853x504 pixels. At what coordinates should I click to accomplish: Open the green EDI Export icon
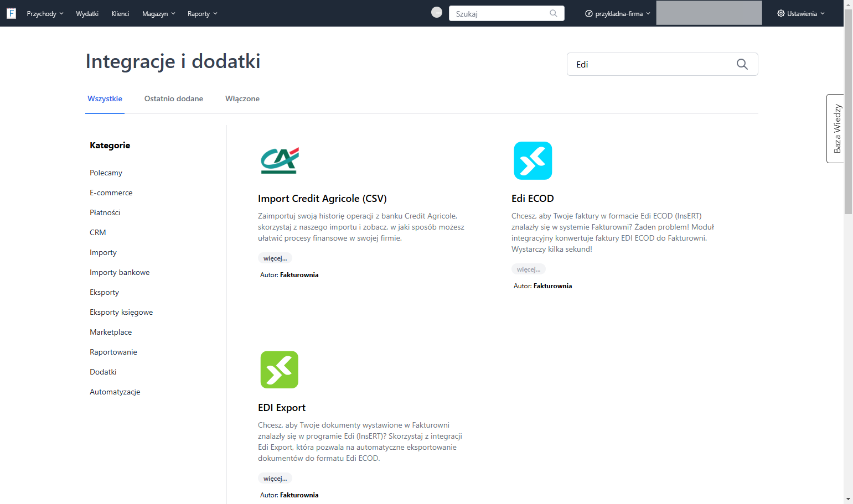point(280,370)
